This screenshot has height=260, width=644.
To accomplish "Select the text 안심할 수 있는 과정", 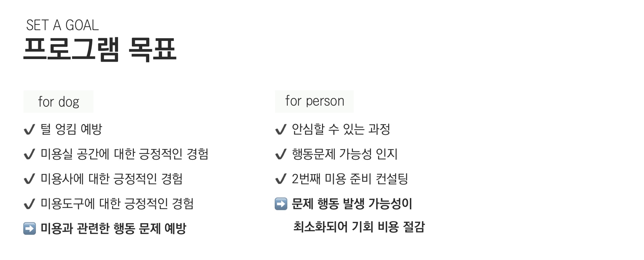I will click(341, 129).
